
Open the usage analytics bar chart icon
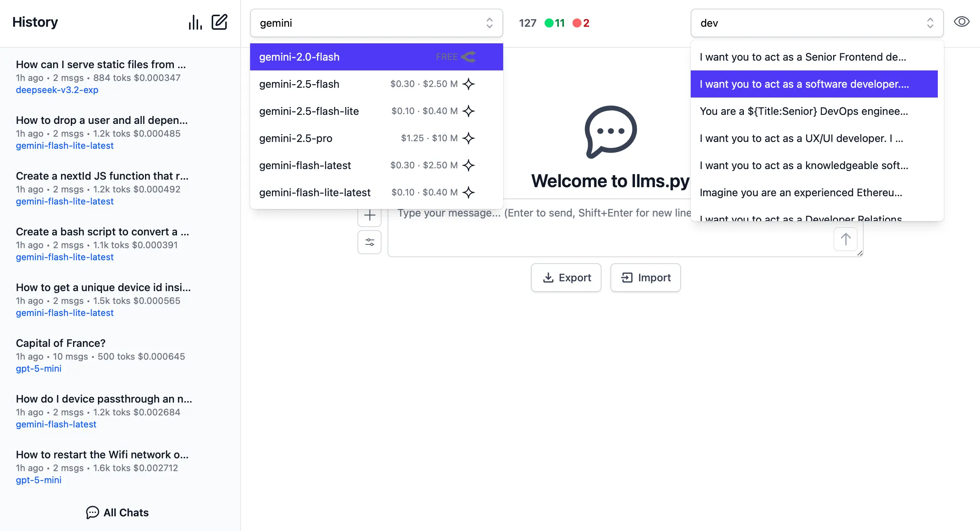tap(195, 23)
